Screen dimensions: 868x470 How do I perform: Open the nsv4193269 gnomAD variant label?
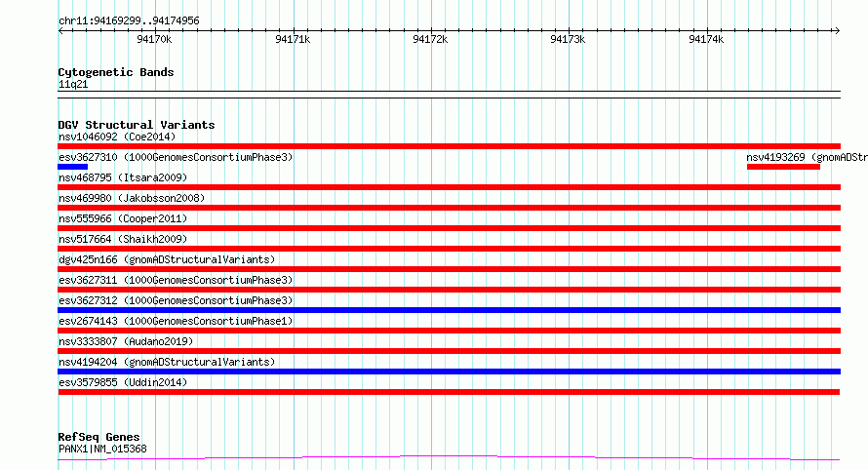tap(808, 157)
